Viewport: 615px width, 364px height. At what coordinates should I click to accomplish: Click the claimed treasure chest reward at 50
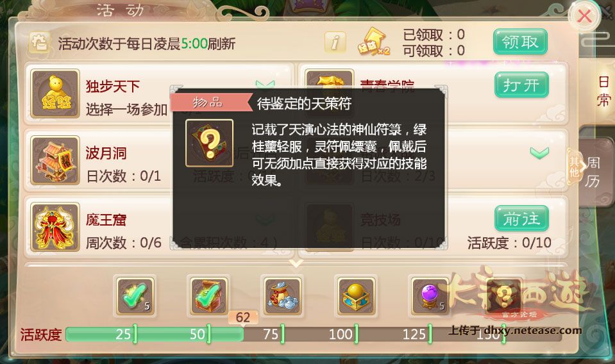coord(208,296)
